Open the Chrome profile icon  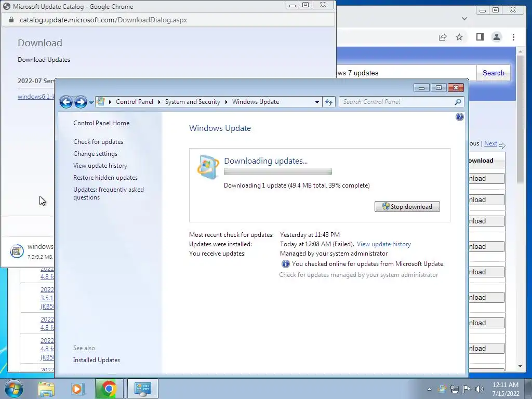tap(496, 37)
